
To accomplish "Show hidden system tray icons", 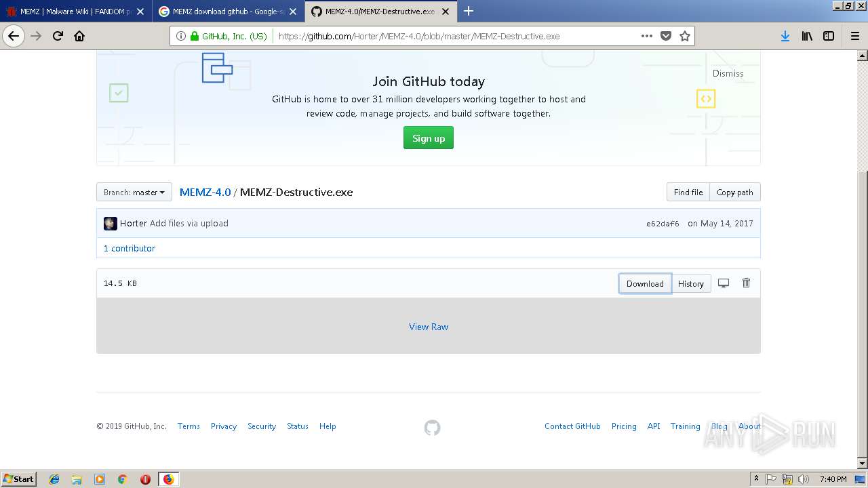I will [x=756, y=479].
